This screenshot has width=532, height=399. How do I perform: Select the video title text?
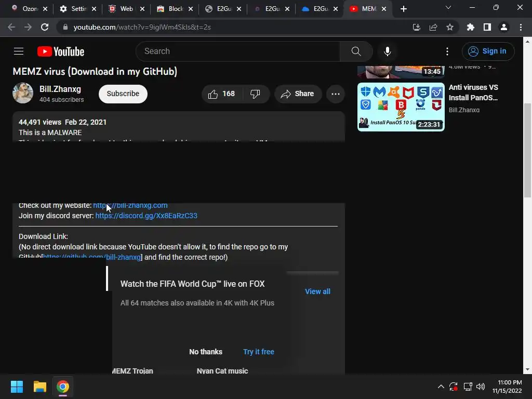[x=95, y=72]
